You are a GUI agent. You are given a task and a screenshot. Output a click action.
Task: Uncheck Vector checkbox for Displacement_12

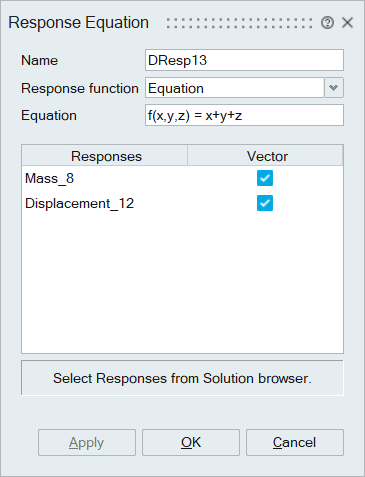265,203
